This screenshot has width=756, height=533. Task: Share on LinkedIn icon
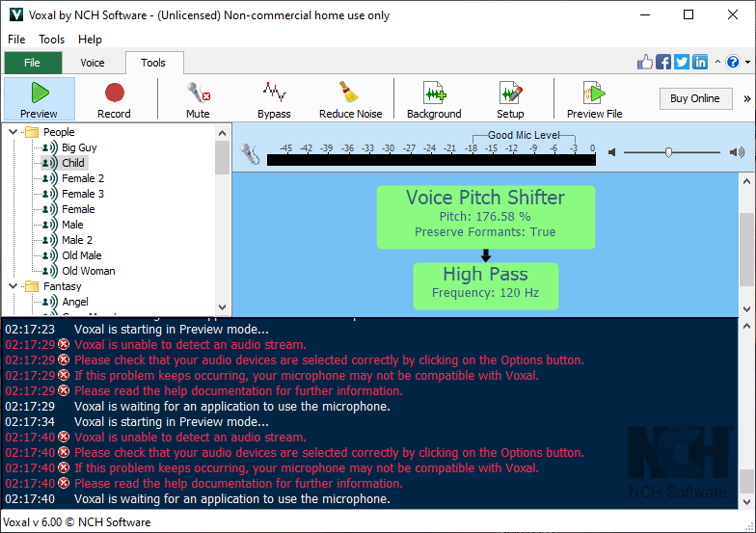[700, 62]
